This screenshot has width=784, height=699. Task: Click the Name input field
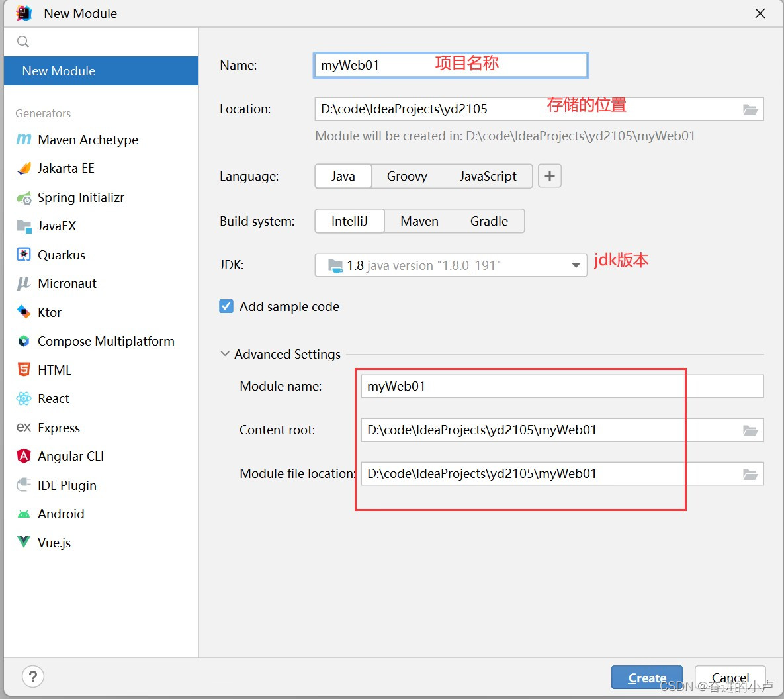pyautogui.click(x=451, y=65)
